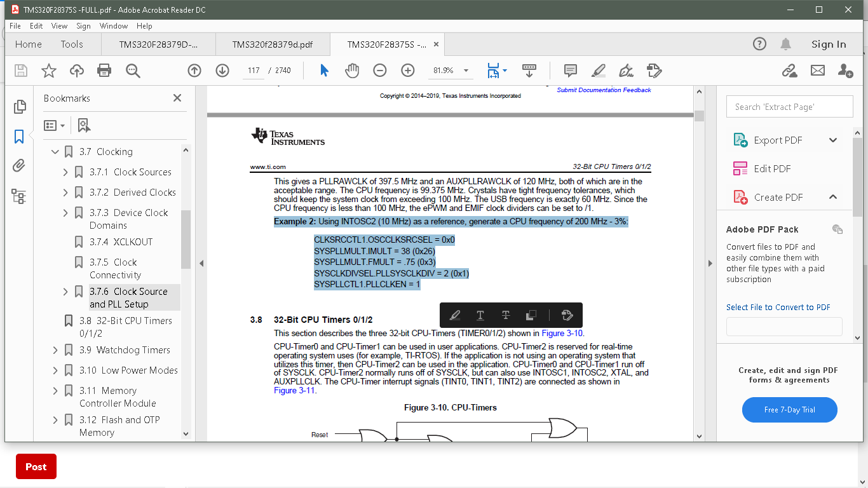Expand the 3.7.6 Clock Source bookmark
Screen dimensions: 868x488
(x=65, y=292)
